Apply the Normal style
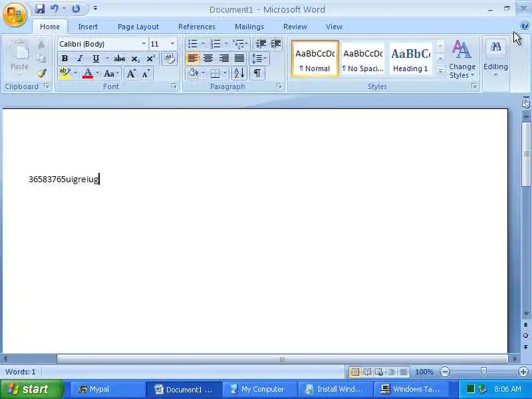532x399 pixels. point(315,59)
